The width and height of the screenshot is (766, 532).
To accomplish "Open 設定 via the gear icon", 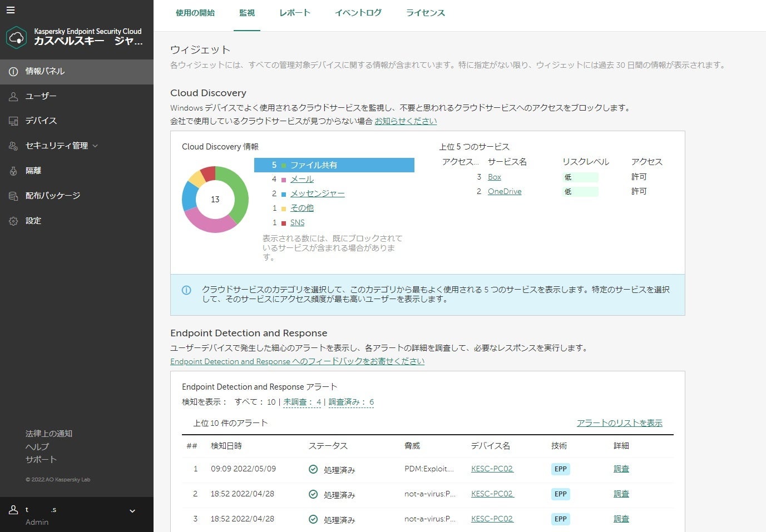I will [x=13, y=221].
